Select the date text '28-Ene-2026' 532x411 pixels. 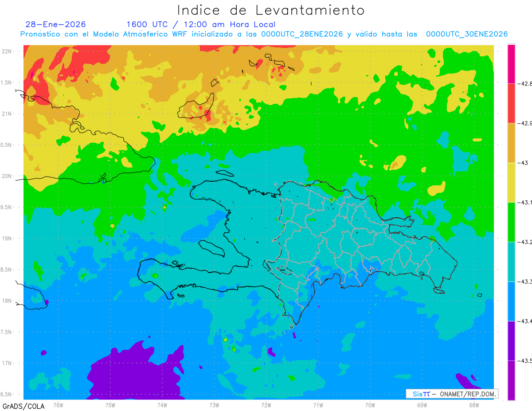click(56, 24)
